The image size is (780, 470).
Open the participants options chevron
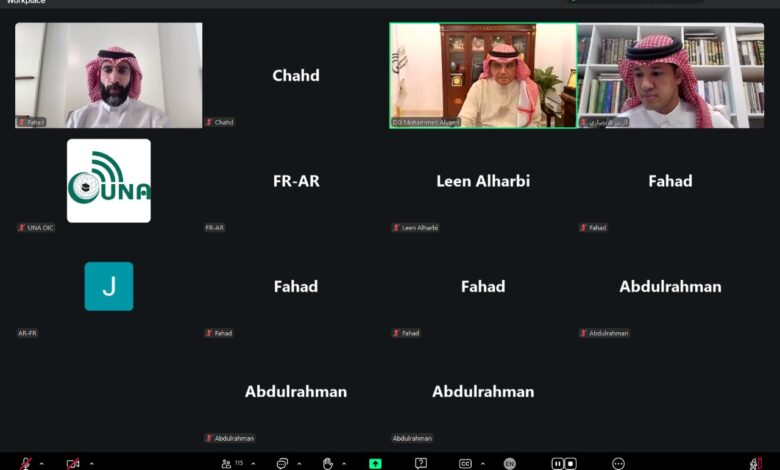[x=253, y=464]
